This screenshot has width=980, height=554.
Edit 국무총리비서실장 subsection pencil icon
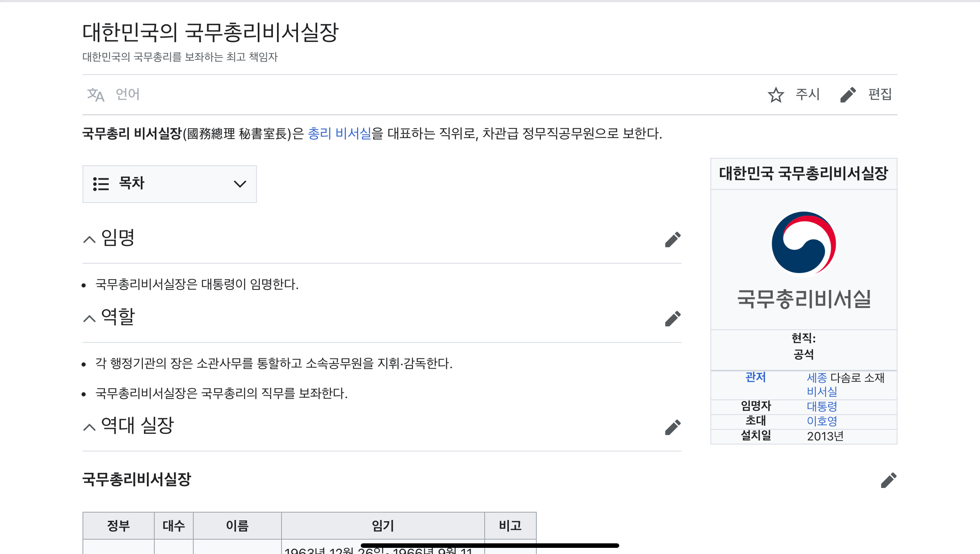888,480
